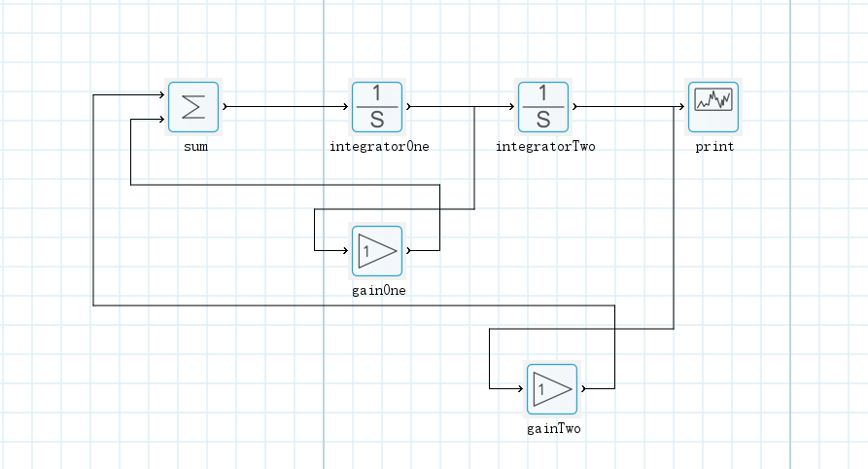Screen dimensions: 868x469
Task: Click the "integratorTwo" name label
Action: coord(545,147)
